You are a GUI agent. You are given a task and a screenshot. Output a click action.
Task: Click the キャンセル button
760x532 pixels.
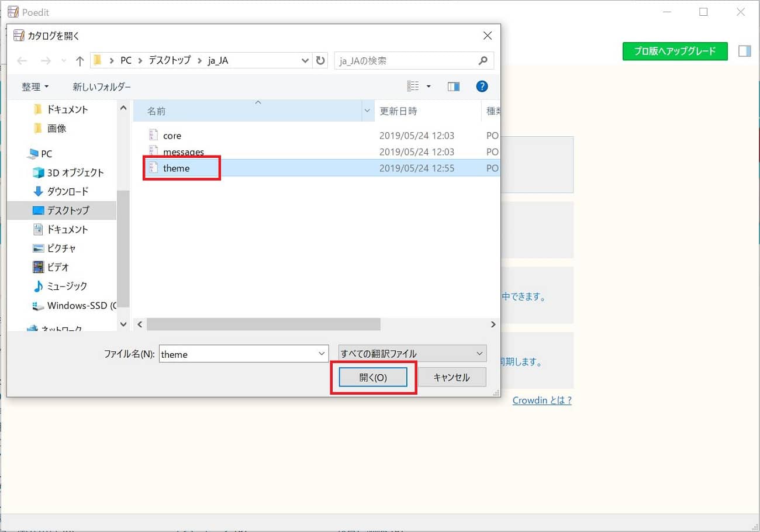pos(451,378)
